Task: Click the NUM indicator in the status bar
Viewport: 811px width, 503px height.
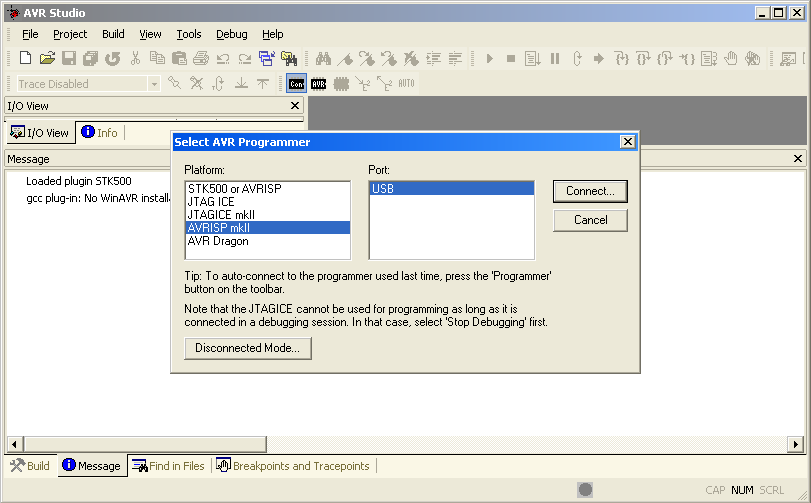Action: pyautogui.click(x=742, y=490)
